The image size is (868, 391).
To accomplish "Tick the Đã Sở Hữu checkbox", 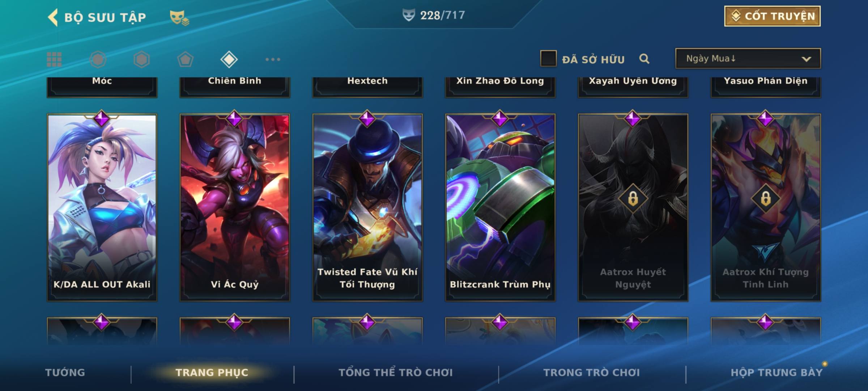I will click(548, 58).
